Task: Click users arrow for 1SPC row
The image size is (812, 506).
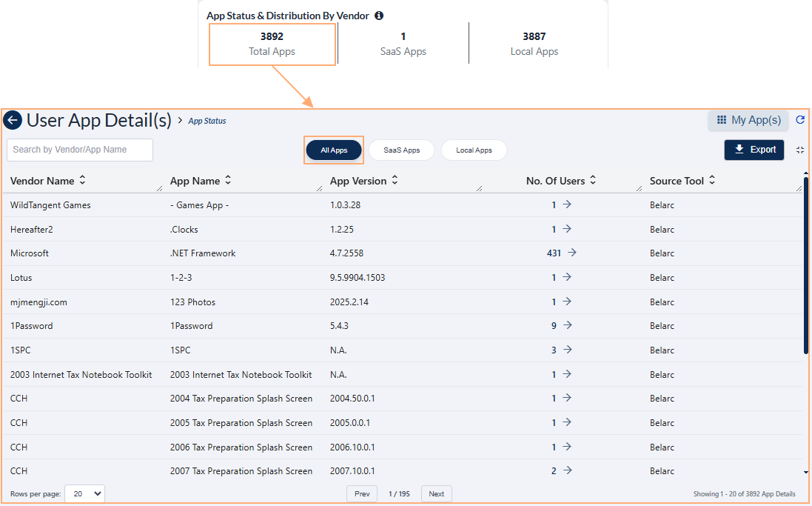Action: pos(567,350)
